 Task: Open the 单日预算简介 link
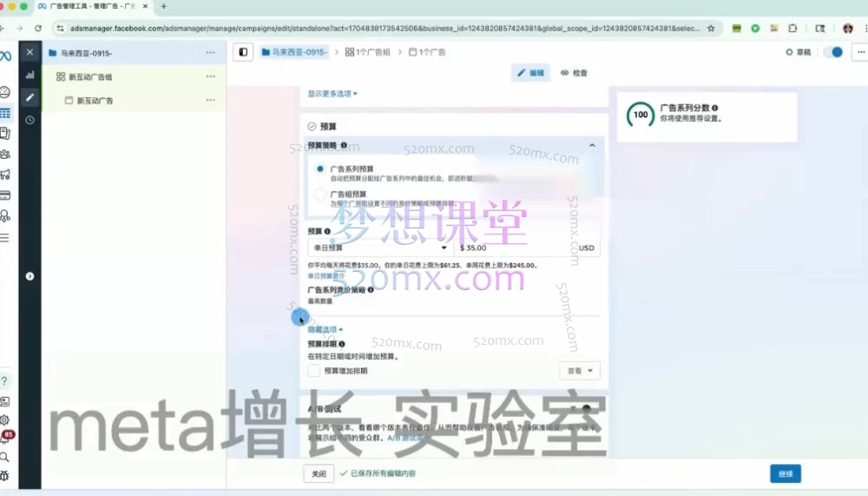325,275
